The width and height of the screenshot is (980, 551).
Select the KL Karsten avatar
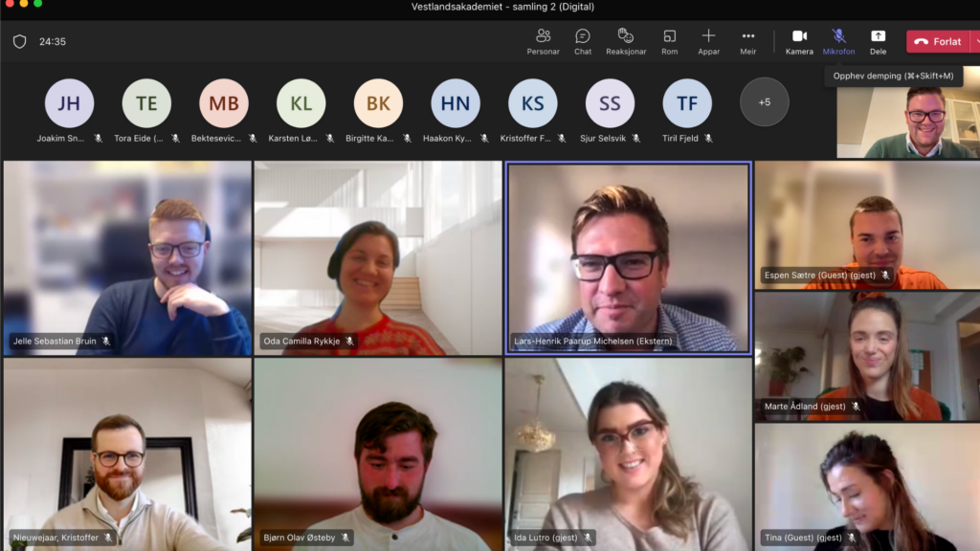[301, 103]
